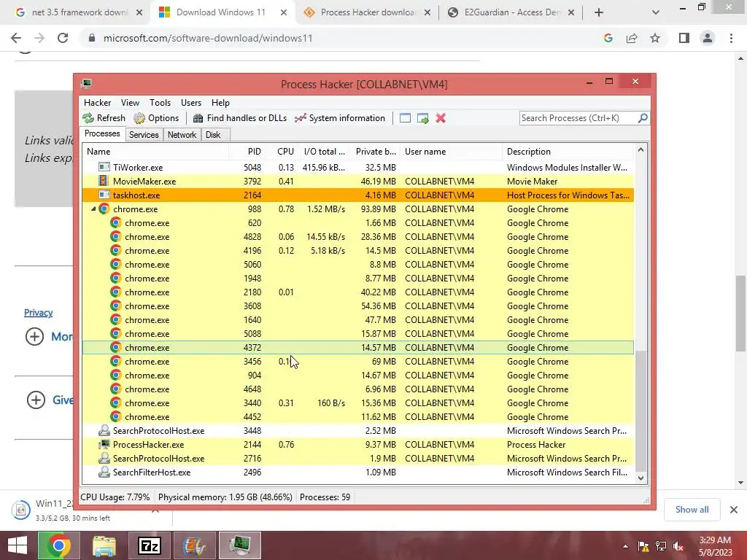Image resolution: width=747 pixels, height=560 pixels.
Task: Click Show all downloads button
Action: pyautogui.click(x=692, y=510)
